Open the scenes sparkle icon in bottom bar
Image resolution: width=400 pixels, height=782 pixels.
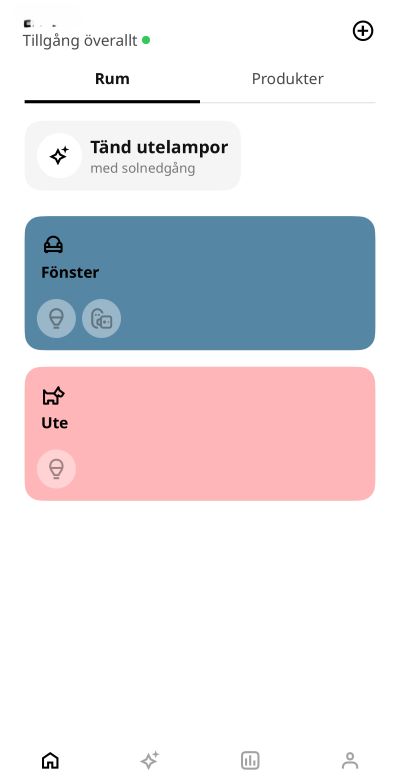coord(150,760)
